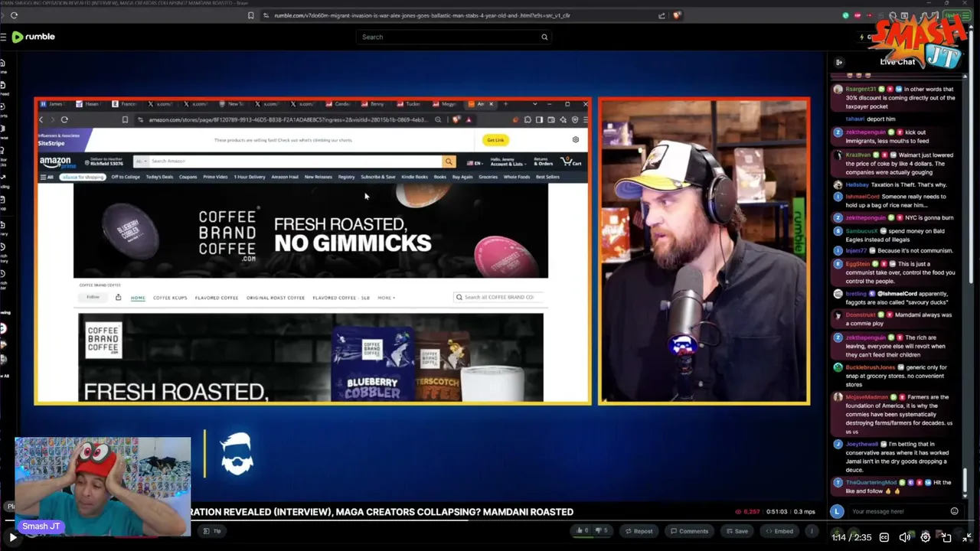Bookmark the Rumble page
Viewport: 980px width, 551px height.
[x=251, y=15]
